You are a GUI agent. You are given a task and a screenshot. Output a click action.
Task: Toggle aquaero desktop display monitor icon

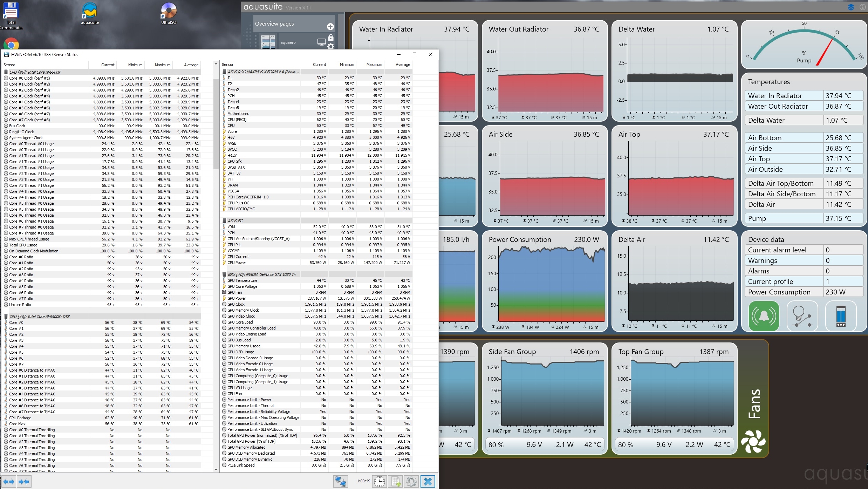[x=321, y=42]
